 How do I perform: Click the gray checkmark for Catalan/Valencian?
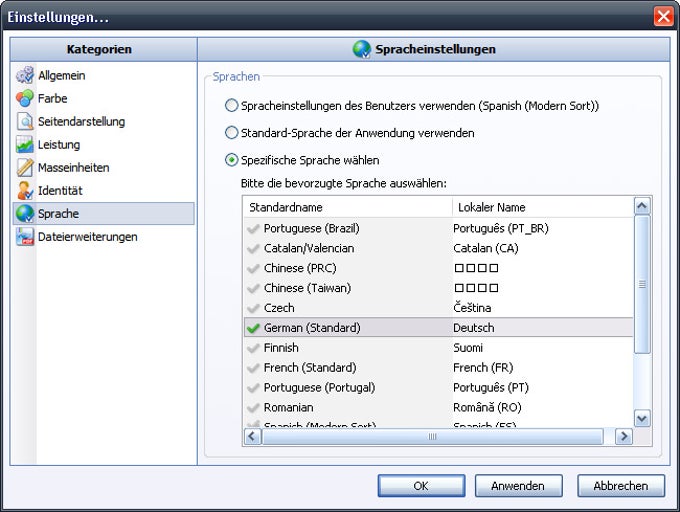point(253,248)
